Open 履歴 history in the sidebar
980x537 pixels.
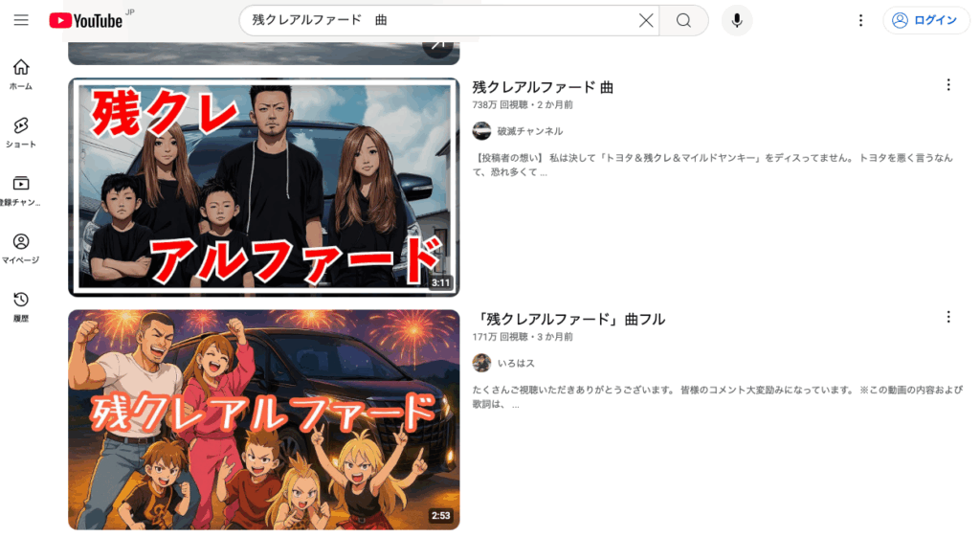point(21,307)
